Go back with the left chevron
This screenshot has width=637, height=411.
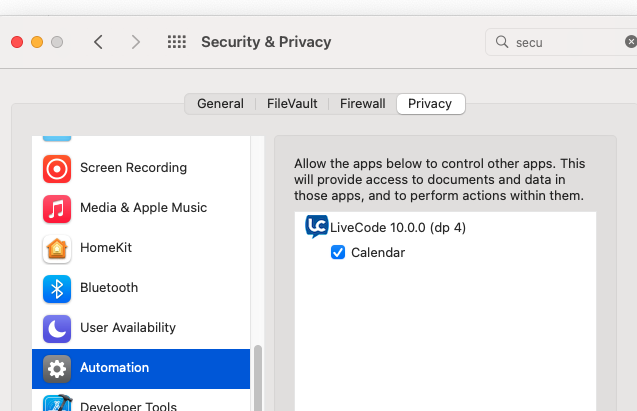pyautogui.click(x=98, y=42)
